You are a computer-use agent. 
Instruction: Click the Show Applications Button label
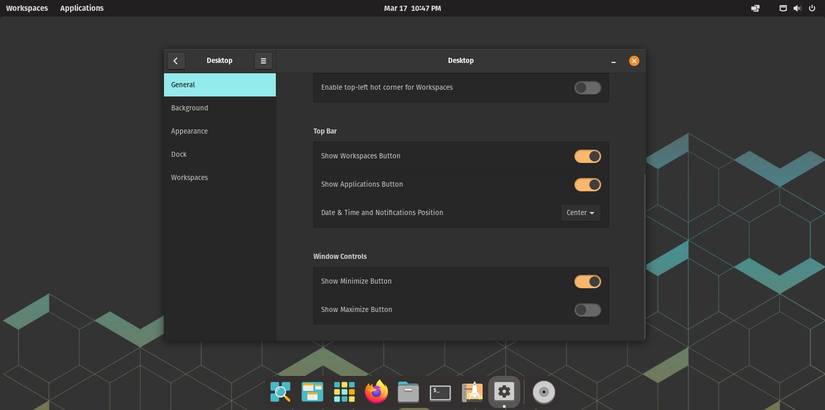pyautogui.click(x=362, y=185)
